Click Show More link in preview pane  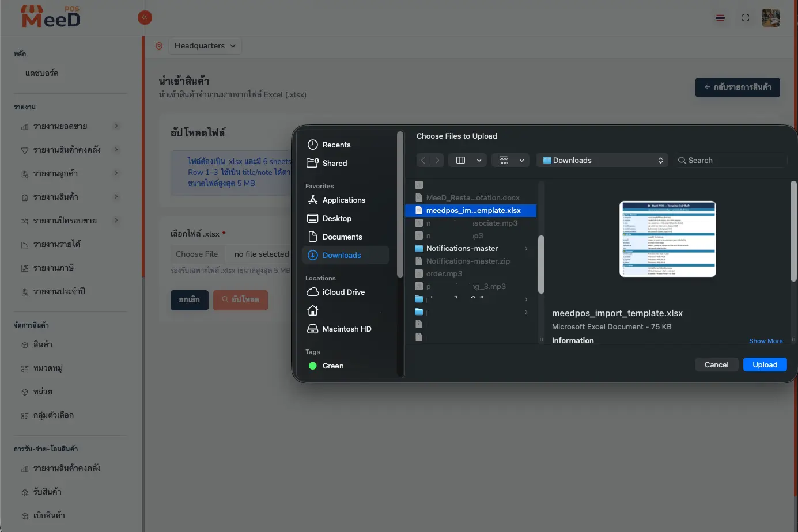coord(766,341)
